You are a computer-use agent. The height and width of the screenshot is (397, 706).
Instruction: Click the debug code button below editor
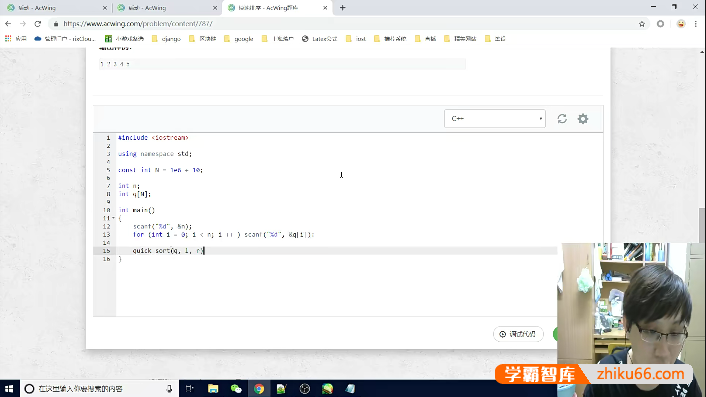(x=518, y=334)
